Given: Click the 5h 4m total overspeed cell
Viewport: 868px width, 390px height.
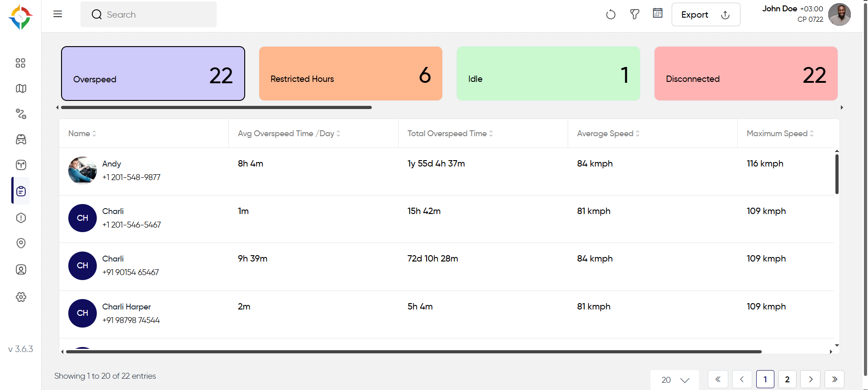Looking at the screenshot, I should point(420,306).
